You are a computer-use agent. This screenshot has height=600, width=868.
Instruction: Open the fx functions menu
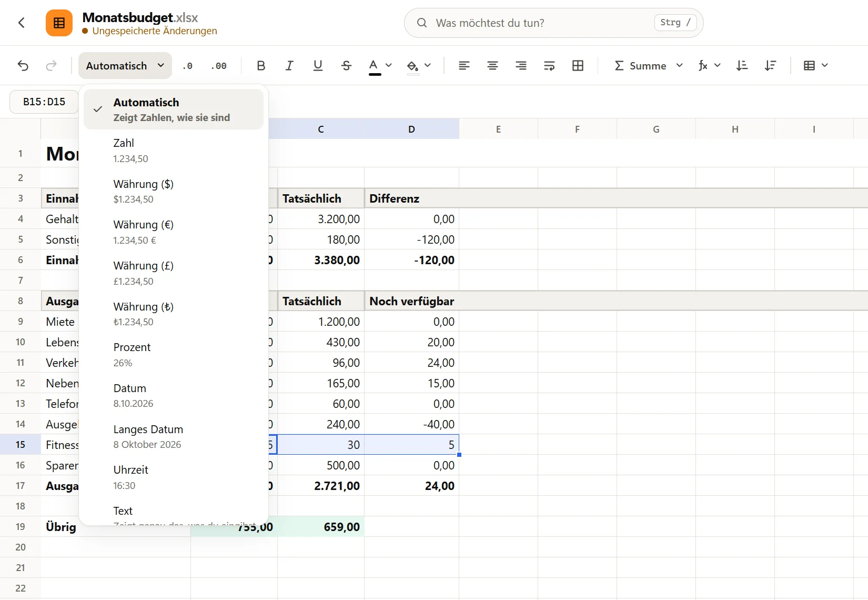click(709, 66)
